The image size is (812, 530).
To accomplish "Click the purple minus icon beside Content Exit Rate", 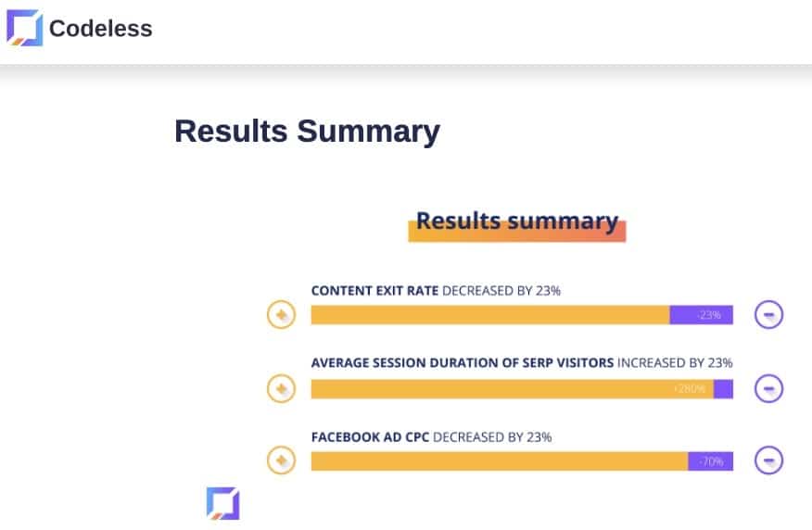I will pyautogui.click(x=768, y=315).
